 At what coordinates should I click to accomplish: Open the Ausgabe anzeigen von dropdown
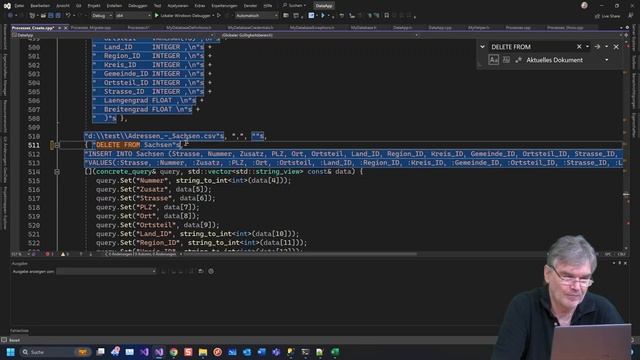click(106, 271)
